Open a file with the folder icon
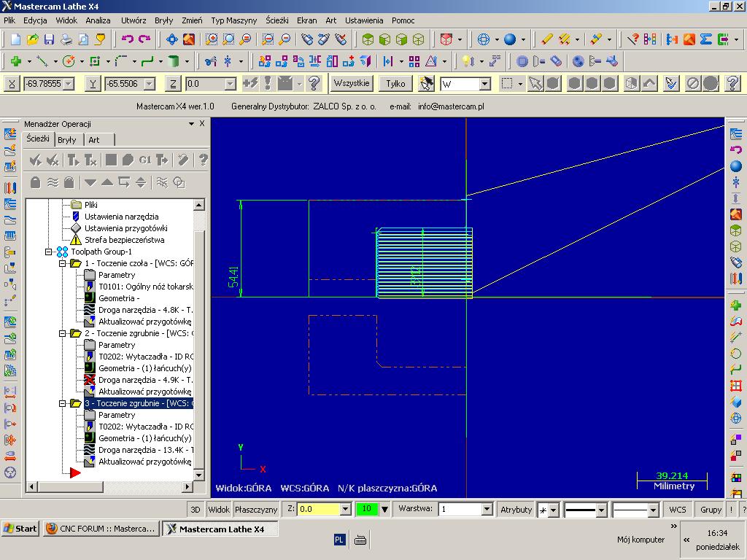The image size is (747, 560). (x=32, y=39)
